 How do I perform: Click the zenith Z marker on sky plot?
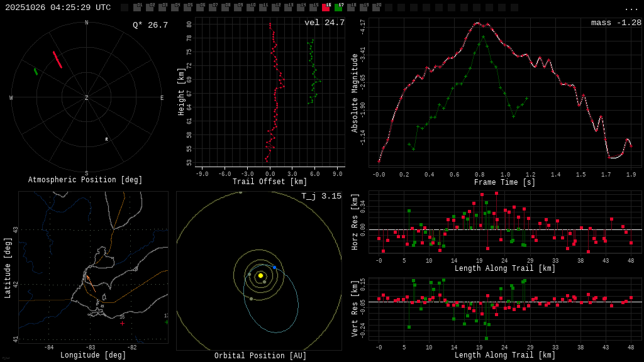pos(87,98)
